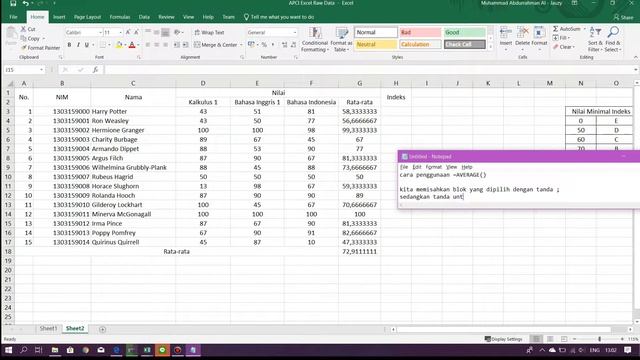Screen dimensions: 640x360
Task: Click the Increase Decimal icon
Action: (284, 45)
